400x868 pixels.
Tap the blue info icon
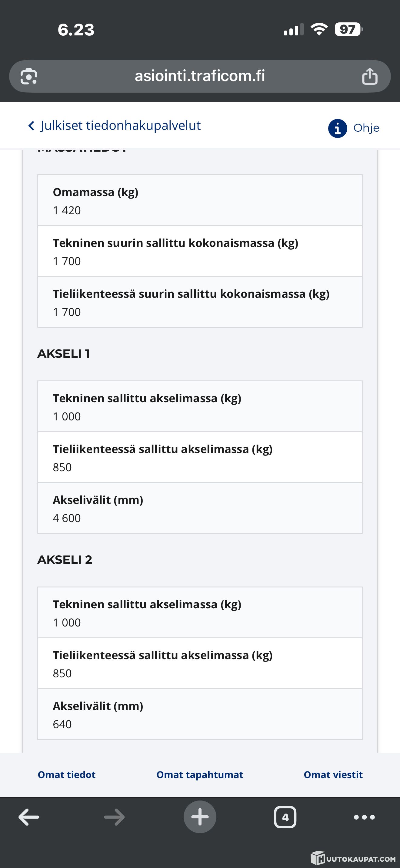tap(337, 128)
